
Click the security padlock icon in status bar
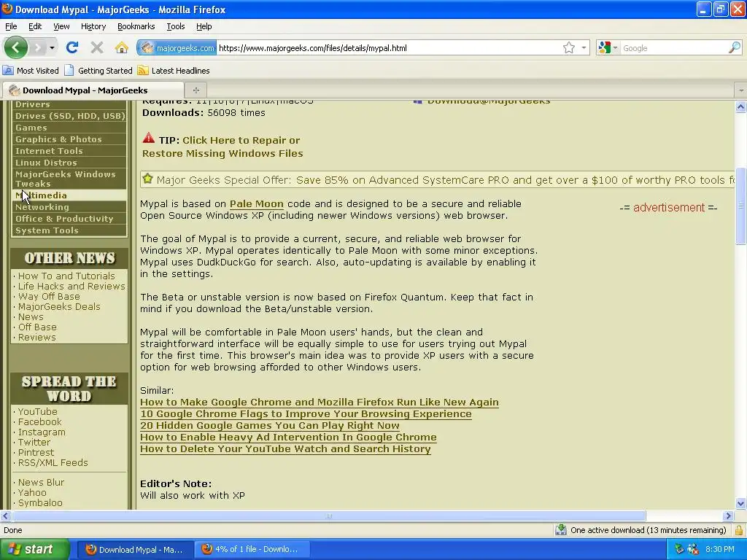(739, 530)
